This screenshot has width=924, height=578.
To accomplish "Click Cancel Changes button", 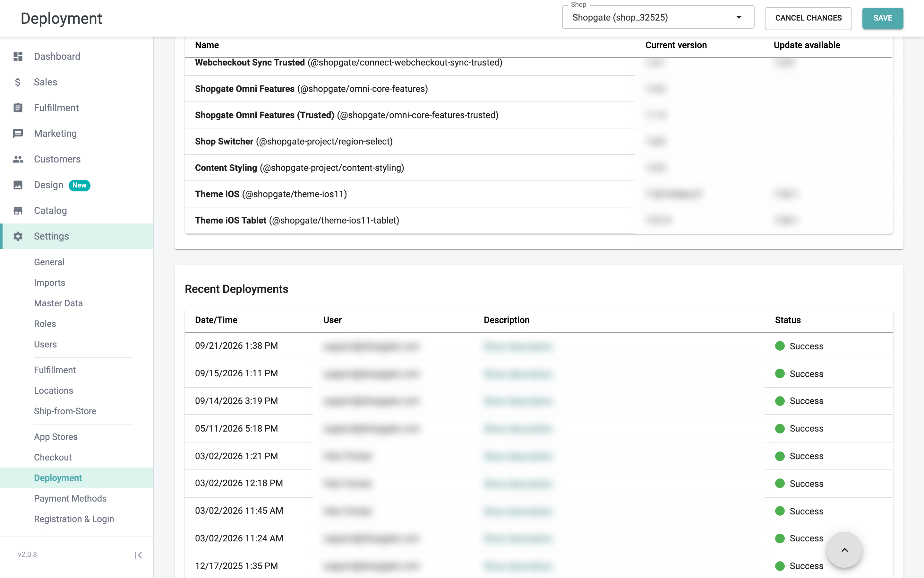I will tap(808, 18).
